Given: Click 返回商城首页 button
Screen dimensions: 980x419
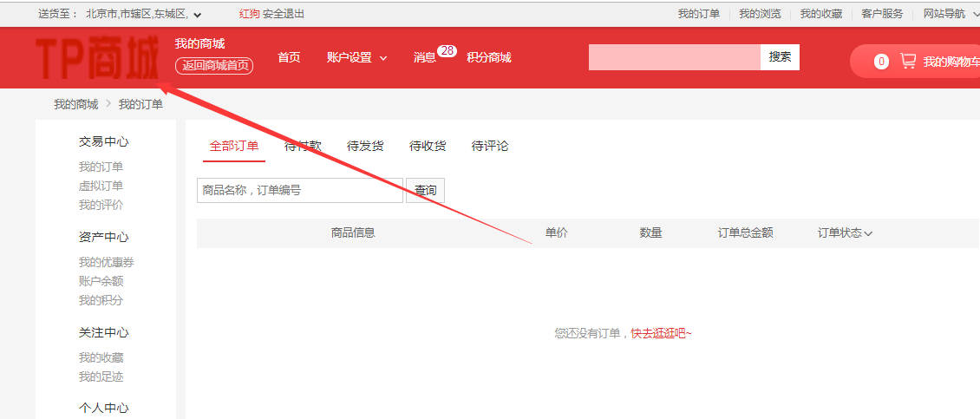Looking at the screenshot, I should [x=214, y=65].
